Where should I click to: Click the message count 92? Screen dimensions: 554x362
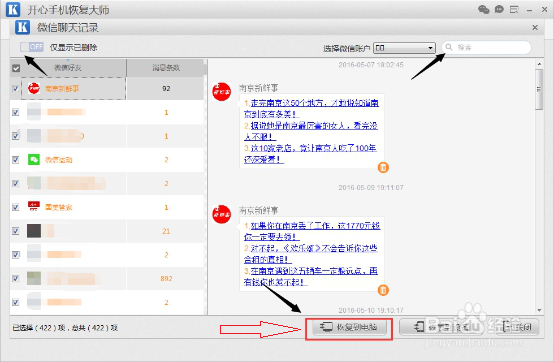coord(166,88)
